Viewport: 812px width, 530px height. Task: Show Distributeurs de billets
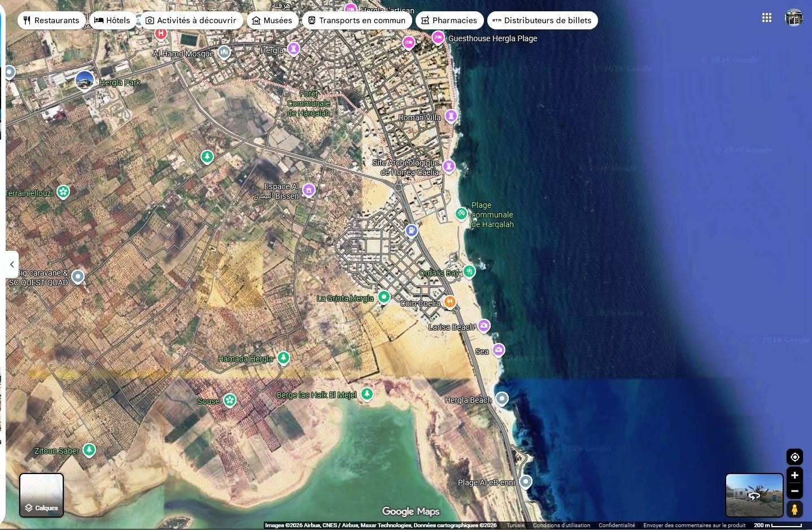click(x=542, y=20)
